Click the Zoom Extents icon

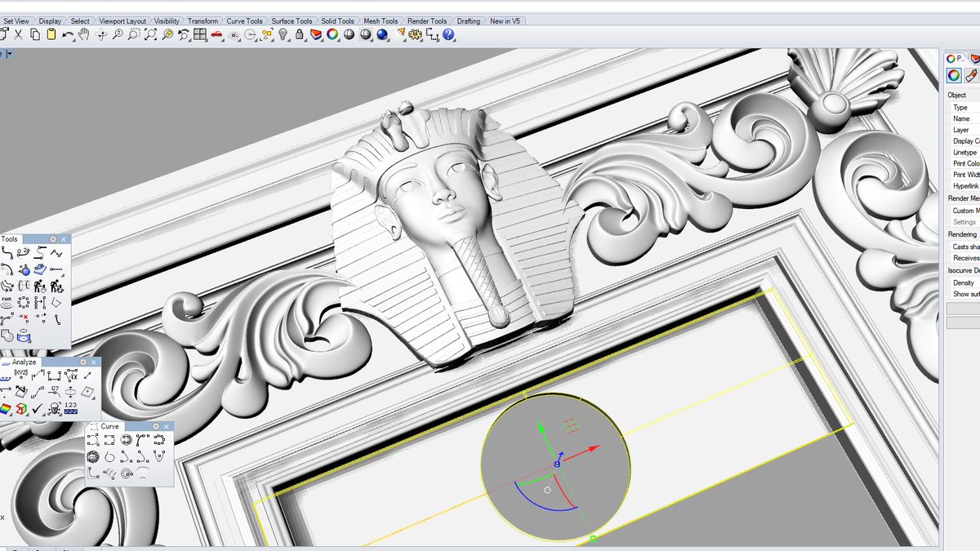point(150,34)
